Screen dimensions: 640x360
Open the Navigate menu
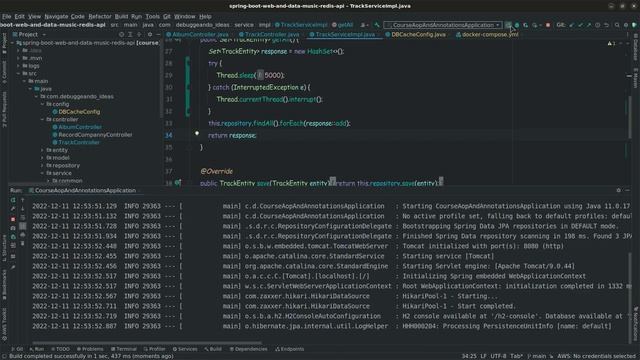[x=56, y=16]
